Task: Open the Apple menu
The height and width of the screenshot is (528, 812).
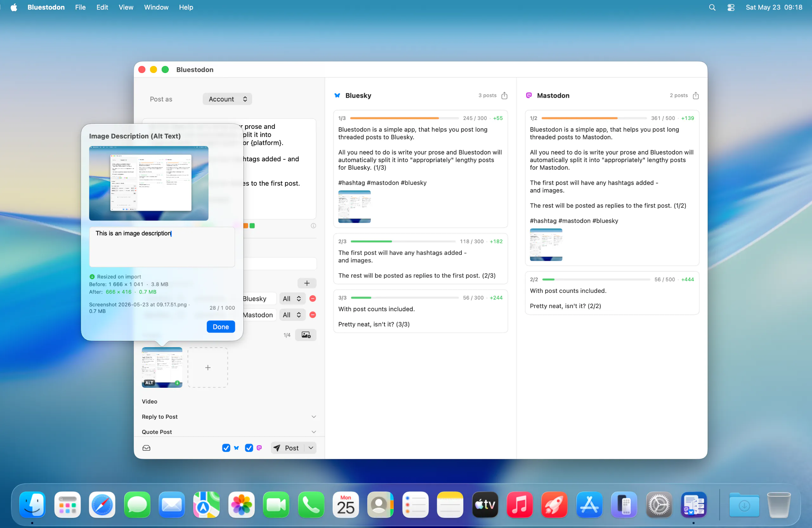Action: pyautogui.click(x=14, y=7)
